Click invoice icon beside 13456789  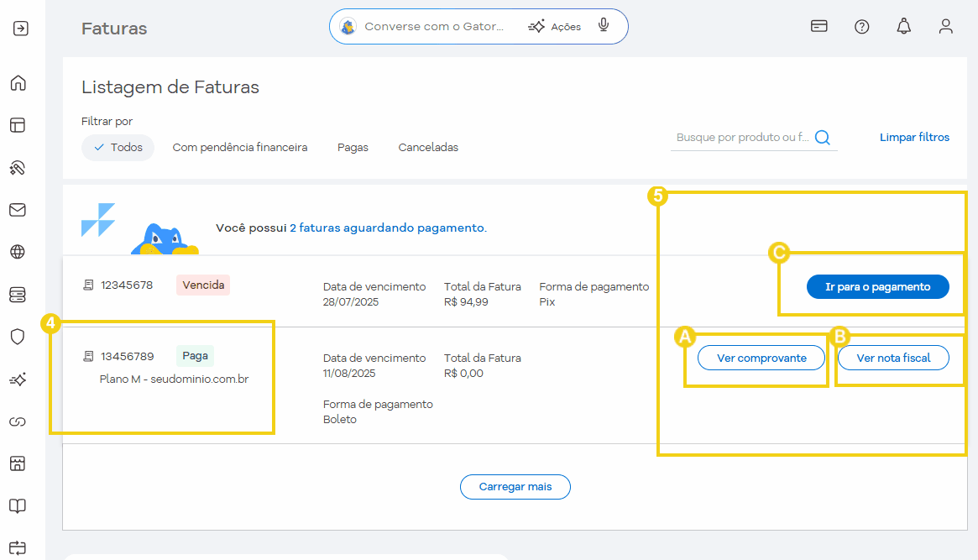(89, 356)
